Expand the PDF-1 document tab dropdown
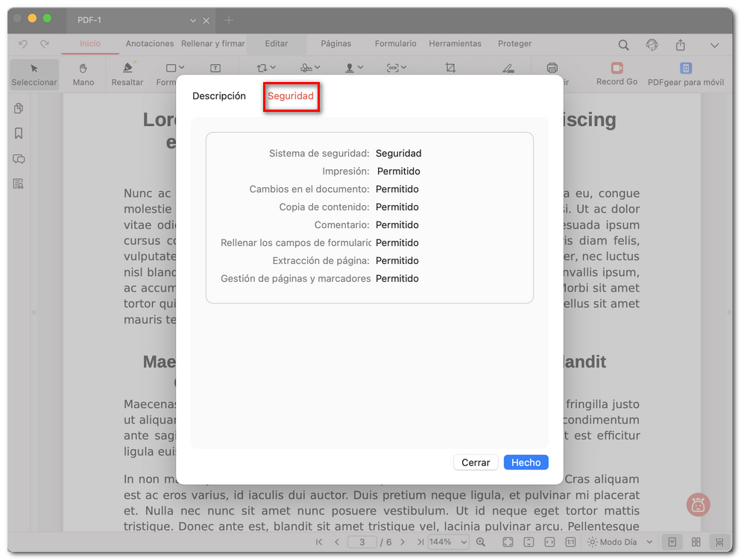 192,20
